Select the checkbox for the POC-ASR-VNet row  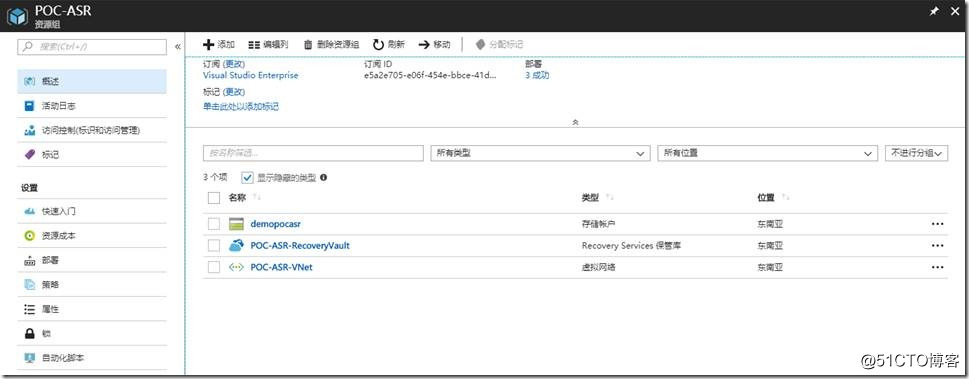tap(214, 267)
